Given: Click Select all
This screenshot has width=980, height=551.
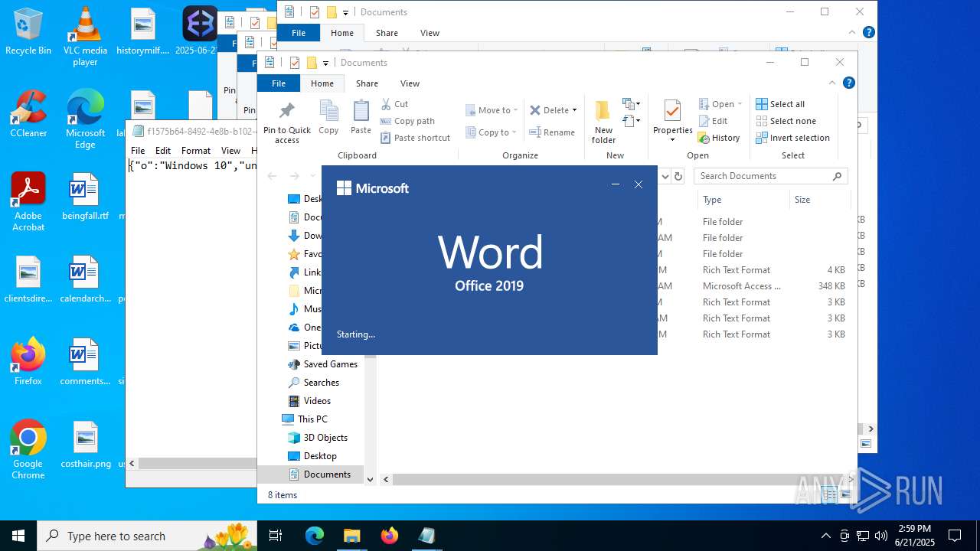Looking at the screenshot, I should pos(780,104).
